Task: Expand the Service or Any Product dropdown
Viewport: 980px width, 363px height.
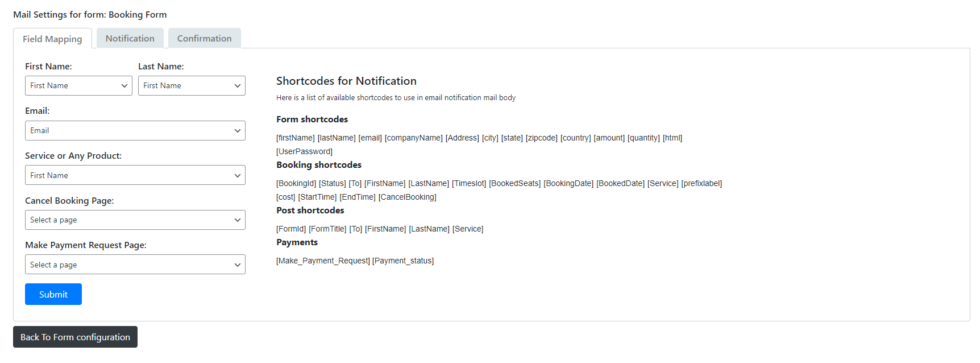Action: [135, 175]
